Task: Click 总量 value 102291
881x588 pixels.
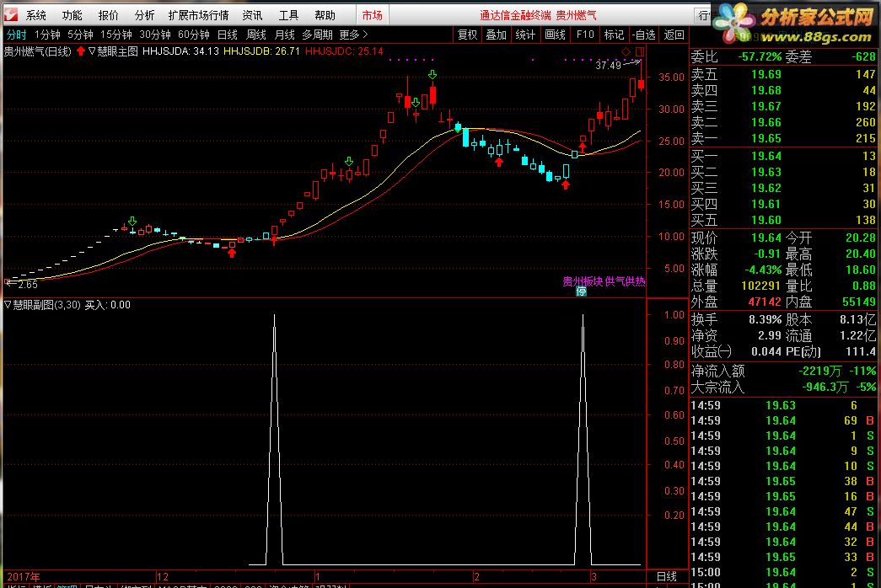Action: coord(761,286)
